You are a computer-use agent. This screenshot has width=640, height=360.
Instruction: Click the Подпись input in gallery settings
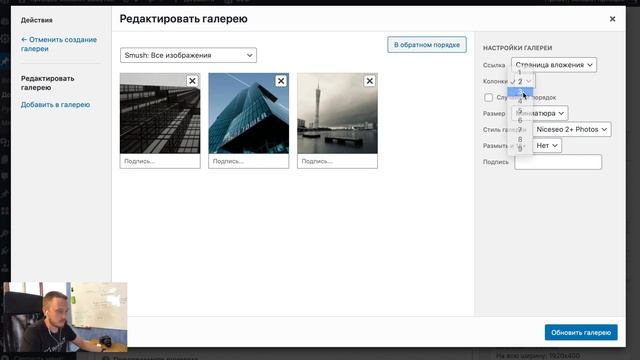click(x=558, y=162)
